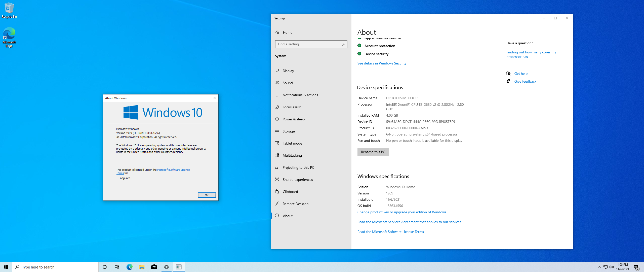The height and width of the screenshot is (272, 644).
Task: Click the Clipboard icon in the sidebar
Action: click(x=277, y=191)
